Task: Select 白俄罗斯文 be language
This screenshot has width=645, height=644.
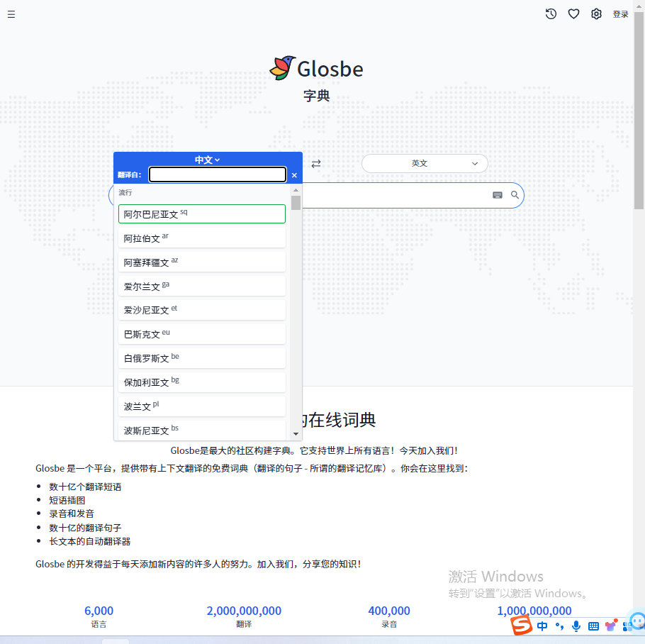Action: [x=202, y=358]
